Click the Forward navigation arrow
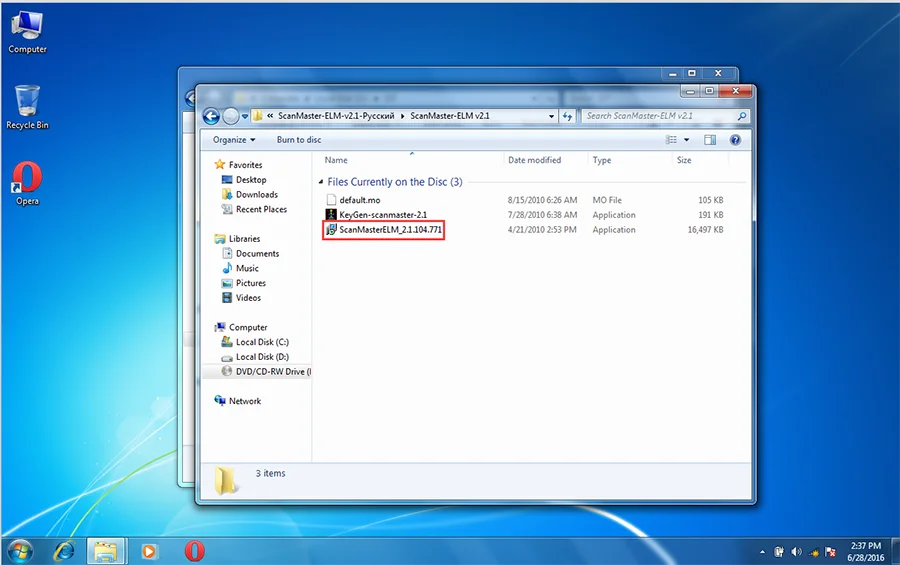The height and width of the screenshot is (565, 900). coord(230,117)
